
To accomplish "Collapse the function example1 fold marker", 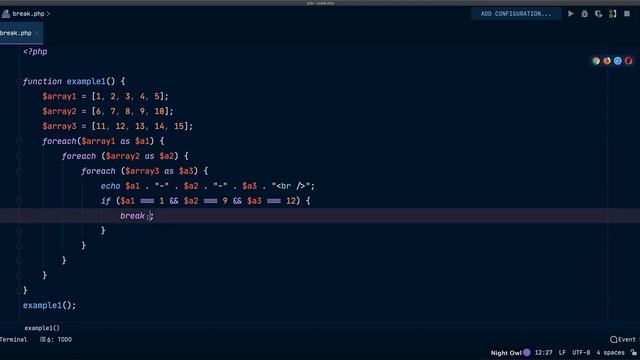I will pos(19,82).
